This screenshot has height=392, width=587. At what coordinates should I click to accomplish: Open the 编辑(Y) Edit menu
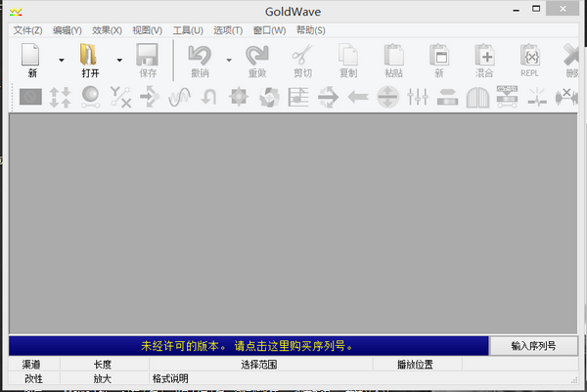pos(67,30)
